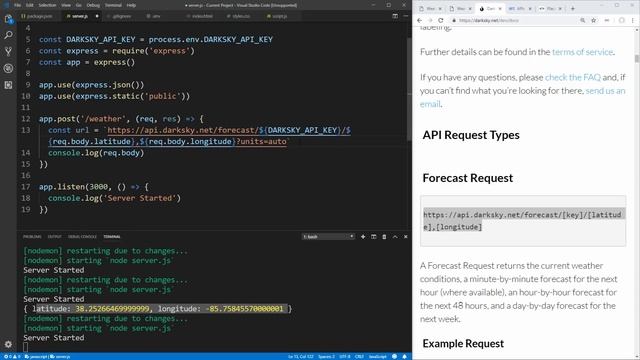Image resolution: width=640 pixels, height=360 pixels.
Task: Open the Help menu
Action: 131,5
